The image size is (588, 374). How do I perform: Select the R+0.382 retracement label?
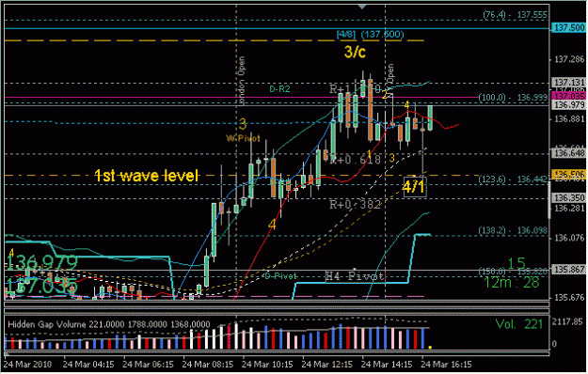pyautogui.click(x=355, y=205)
